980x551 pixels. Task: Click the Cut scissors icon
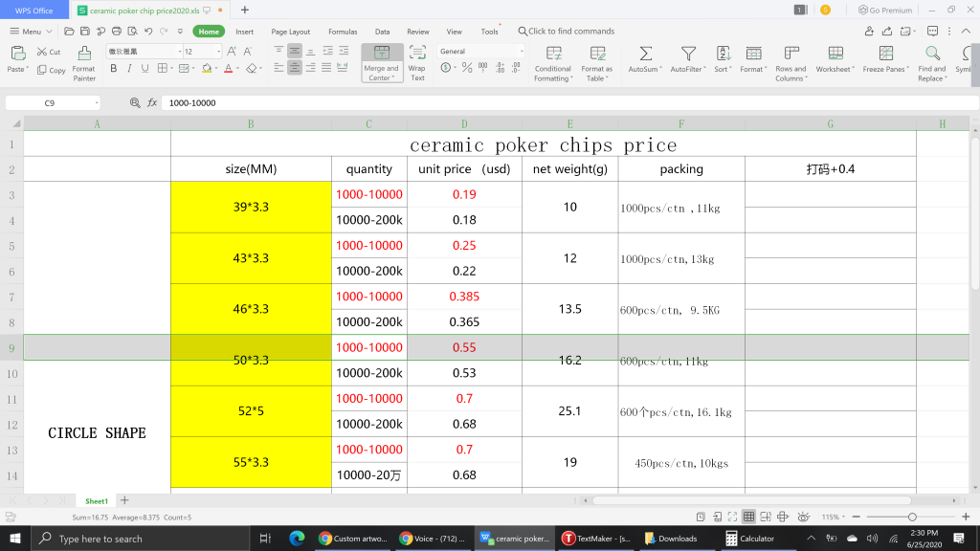pyautogui.click(x=42, y=52)
